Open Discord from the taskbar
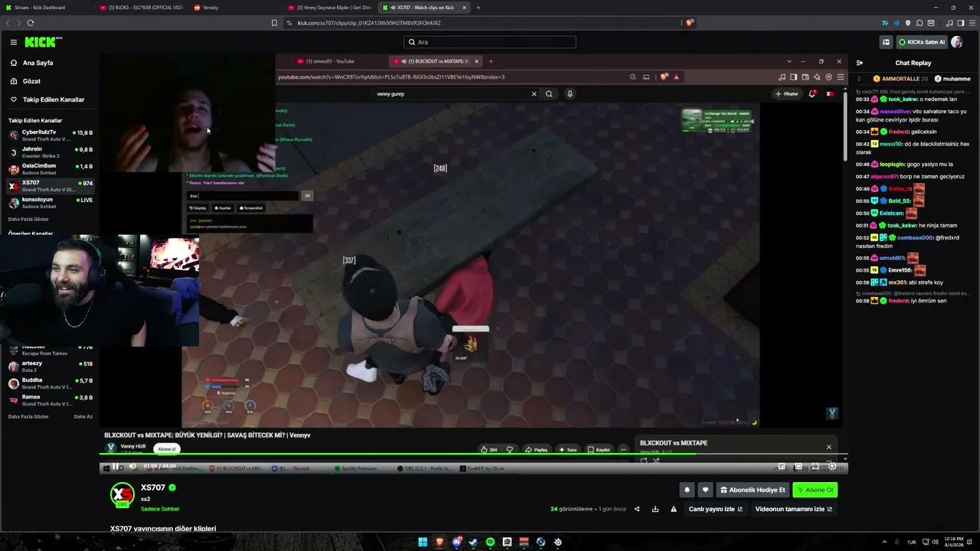This screenshot has height=551, width=980. 456,542
